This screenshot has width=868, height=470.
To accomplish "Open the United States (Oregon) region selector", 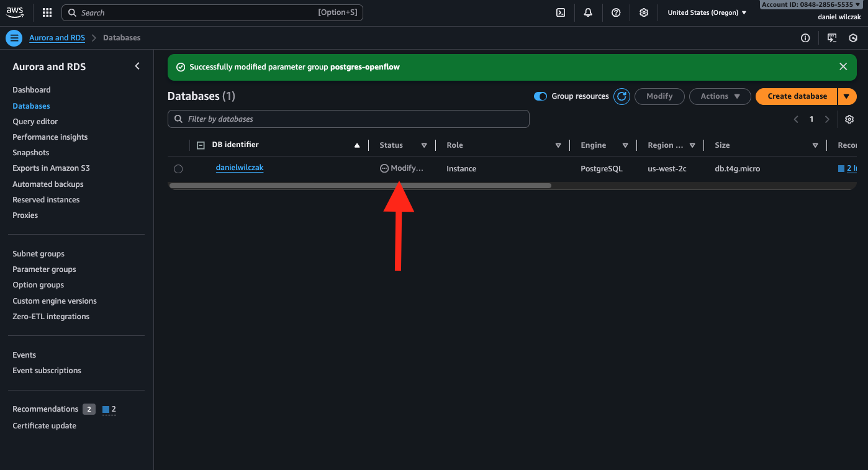I will click(707, 12).
